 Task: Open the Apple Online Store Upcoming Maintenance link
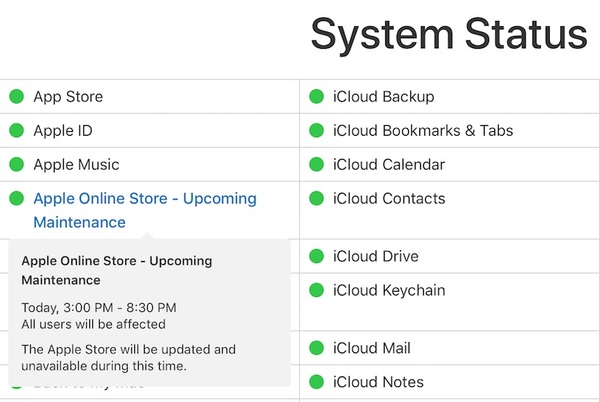pos(145,210)
